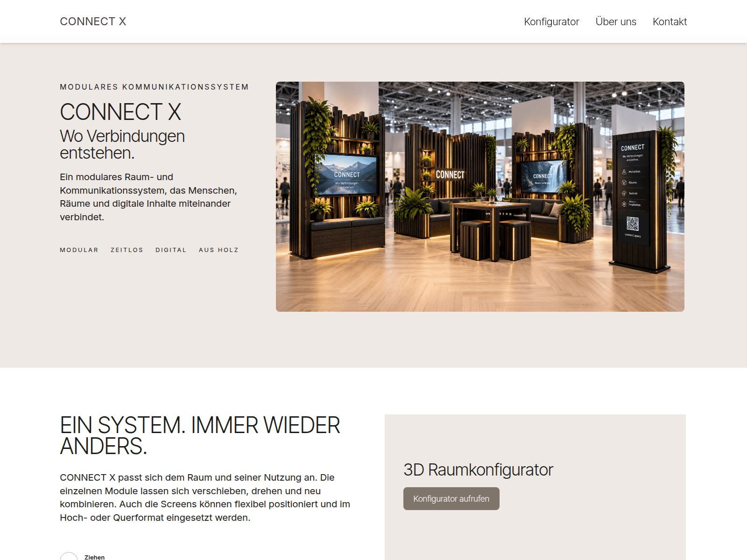Image resolution: width=747 pixels, height=560 pixels.
Task: Click the 3D Raumkonfigurator heading
Action: 478,469
